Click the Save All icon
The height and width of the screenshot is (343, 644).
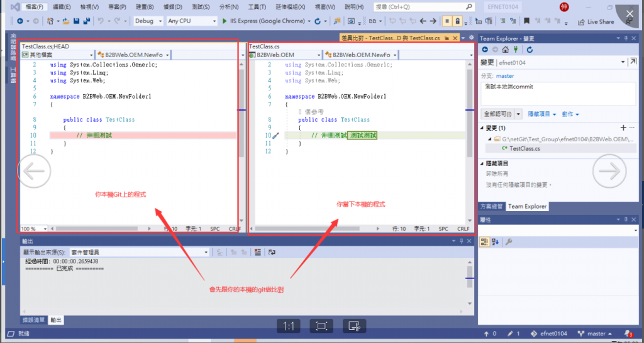(x=87, y=21)
